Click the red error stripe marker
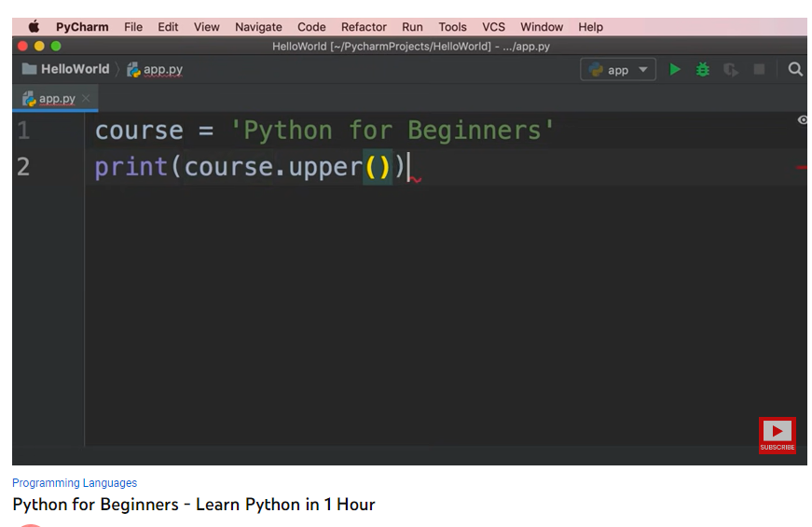The height and width of the screenshot is (527, 812). pyautogui.click(x=802, y=167)
